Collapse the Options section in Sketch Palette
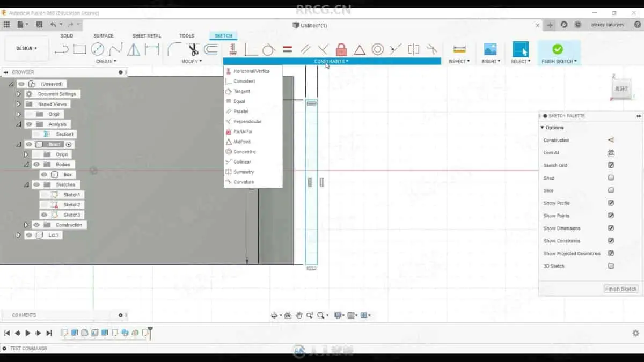 tap(542, 128)
